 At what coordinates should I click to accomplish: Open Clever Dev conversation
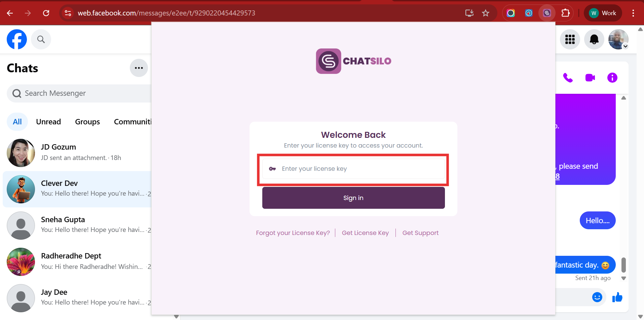tap(77, 189)
